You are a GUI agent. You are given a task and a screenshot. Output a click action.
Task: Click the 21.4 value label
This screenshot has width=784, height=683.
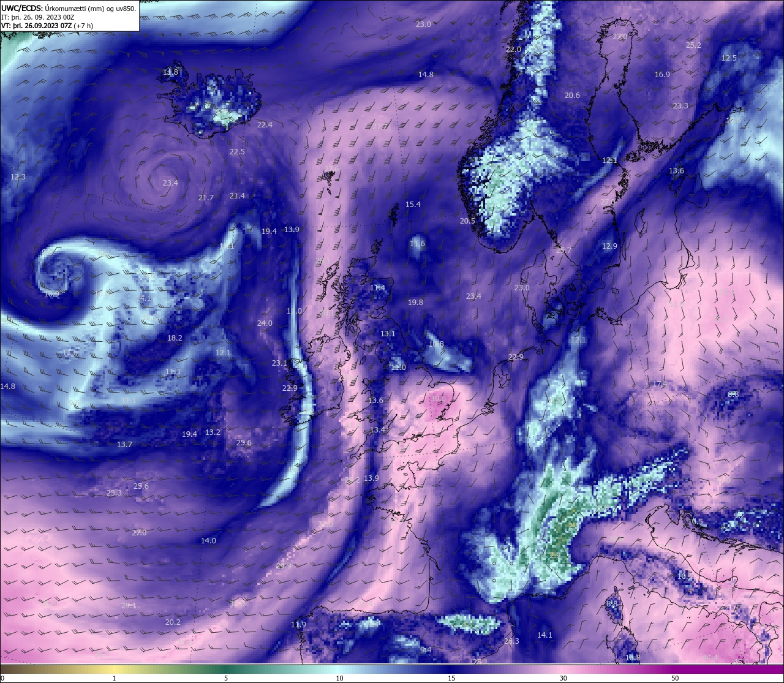coord(237,196)
